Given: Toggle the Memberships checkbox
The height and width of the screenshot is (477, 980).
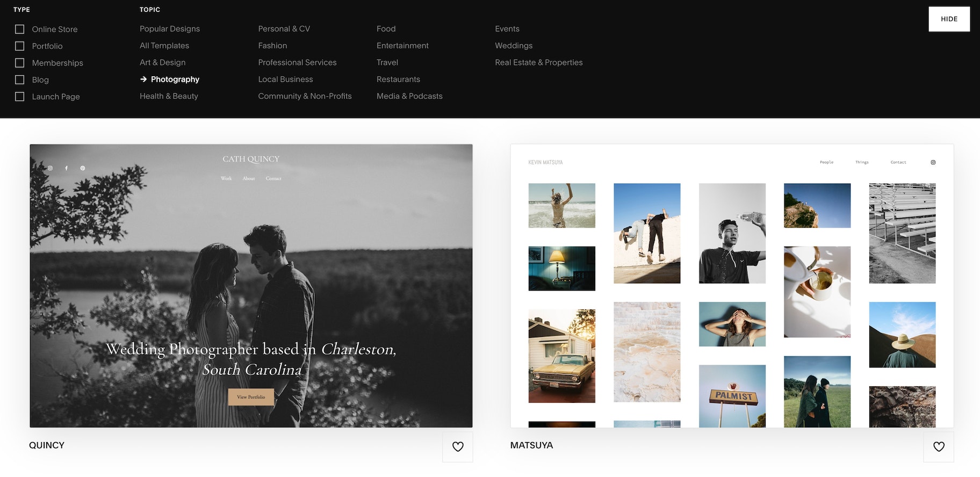Looking at the screenshot, I should click(20, 63).
